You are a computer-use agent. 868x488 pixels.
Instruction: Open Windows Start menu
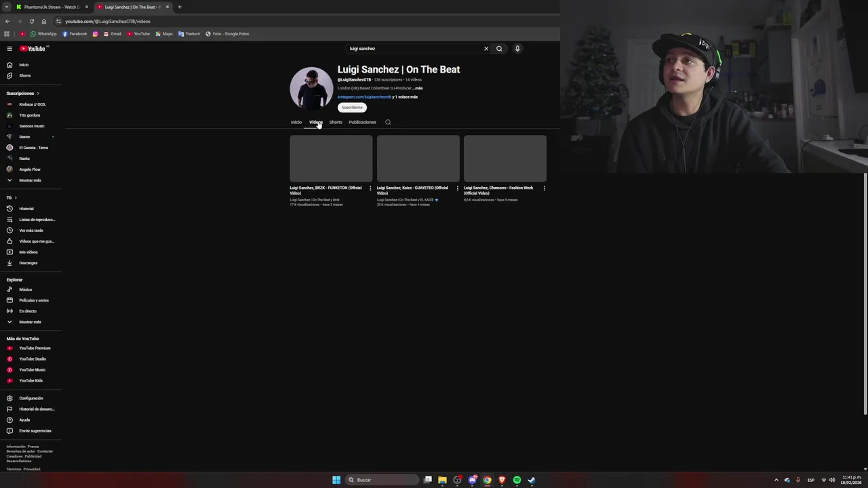(336, 480)
